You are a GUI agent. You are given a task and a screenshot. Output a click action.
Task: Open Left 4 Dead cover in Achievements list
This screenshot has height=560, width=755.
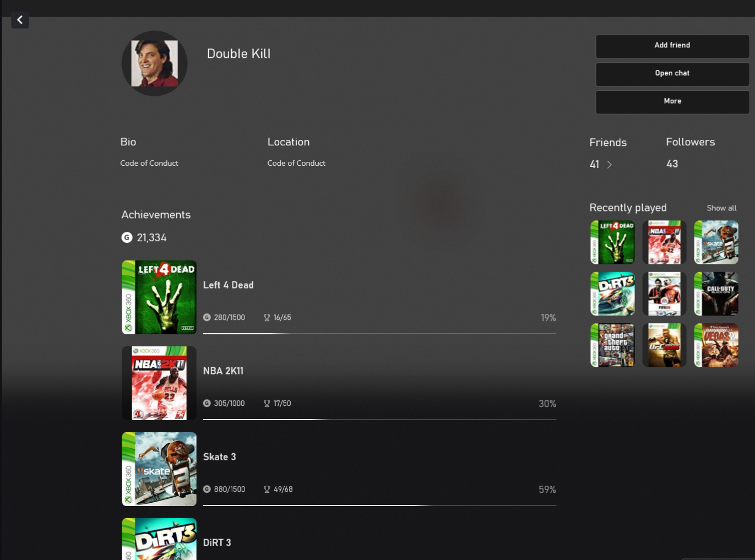(159, 297)
